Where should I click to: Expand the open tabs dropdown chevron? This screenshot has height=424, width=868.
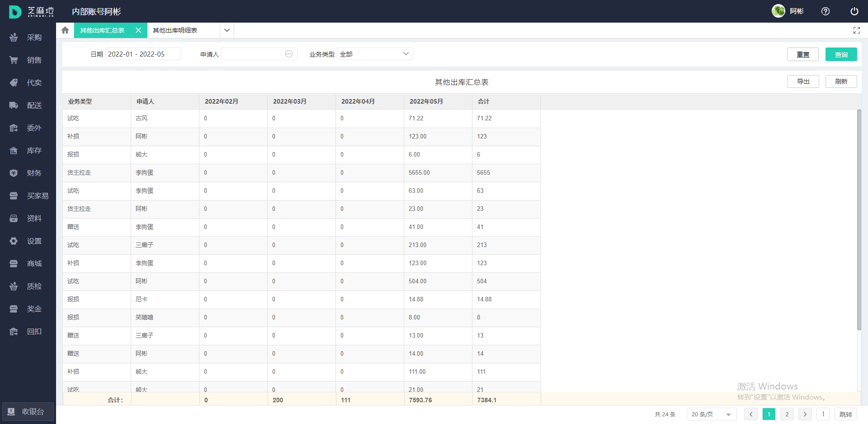coord(227,30)
